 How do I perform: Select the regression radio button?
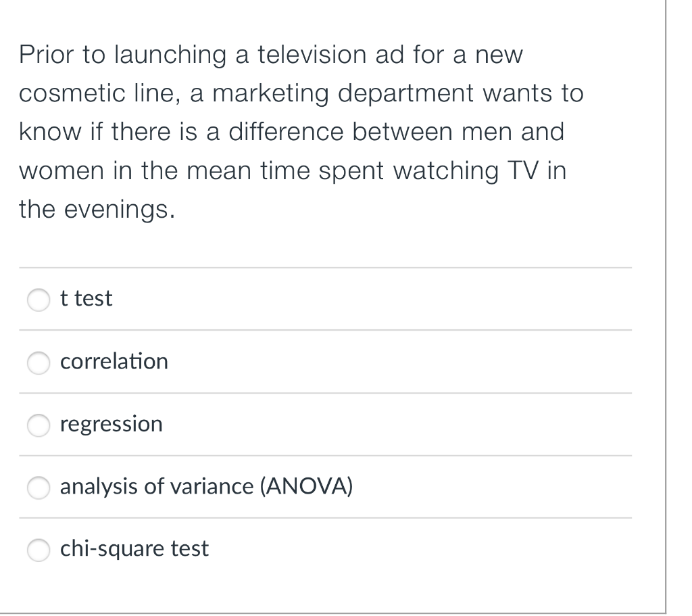[39, 426]
